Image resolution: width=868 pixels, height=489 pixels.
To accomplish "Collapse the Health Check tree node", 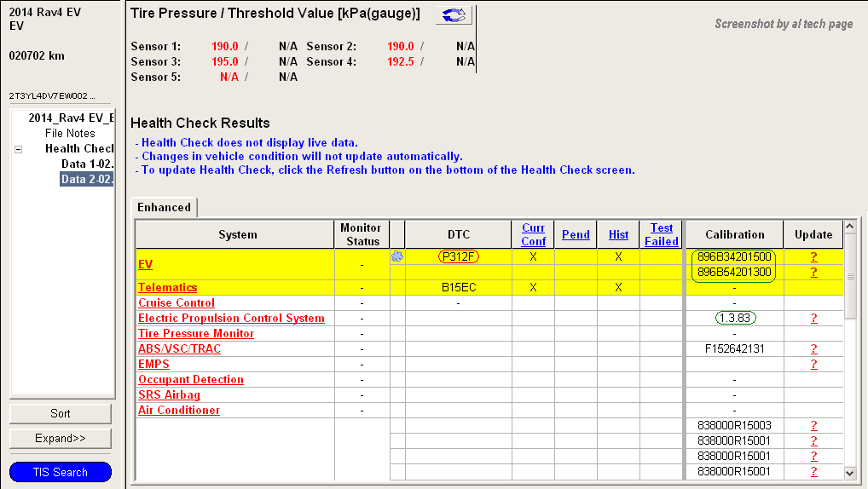I will pyautogui.click(x=18, y=149).
